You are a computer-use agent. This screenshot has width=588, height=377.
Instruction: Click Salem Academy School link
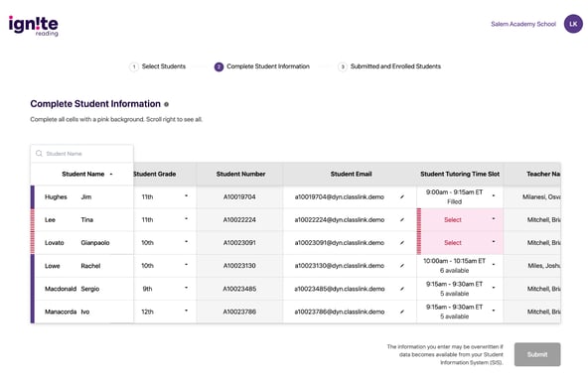[x=523, y=24]
